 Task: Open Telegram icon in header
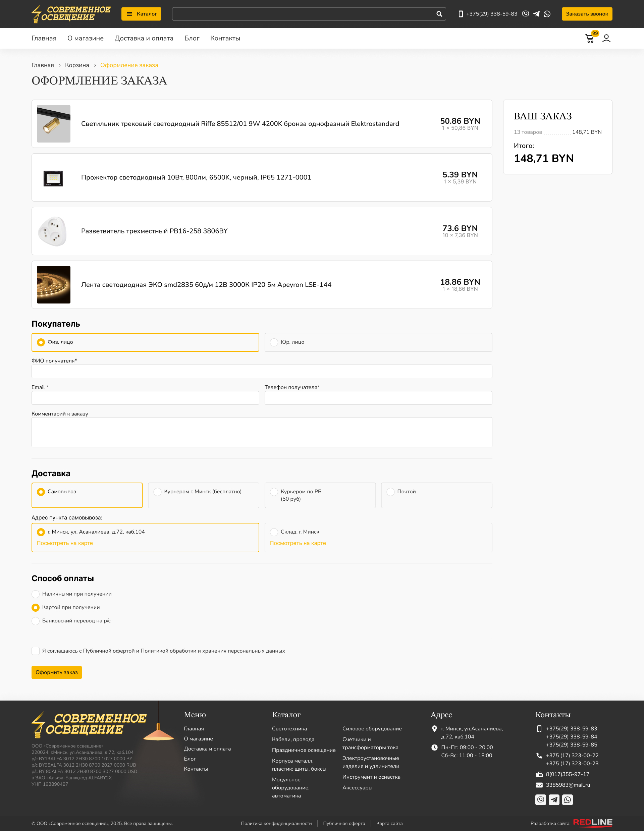pyautogui.click(x=536, y=14)
